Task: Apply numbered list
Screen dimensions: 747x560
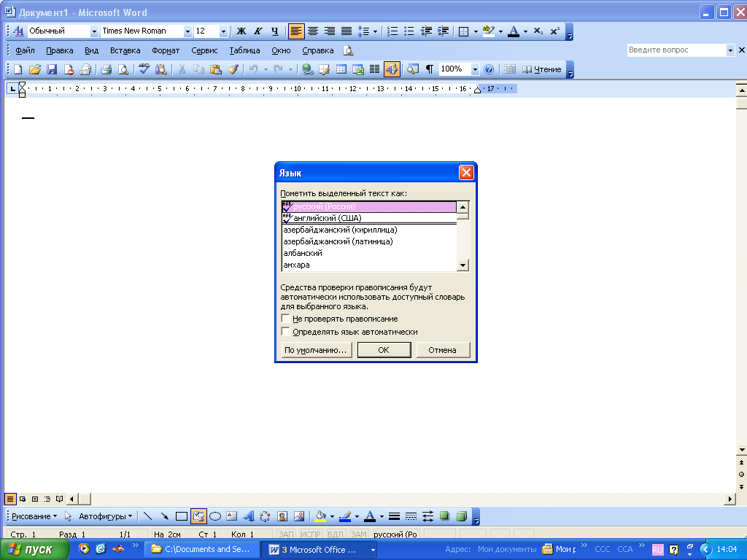Action: click(392, 31)
